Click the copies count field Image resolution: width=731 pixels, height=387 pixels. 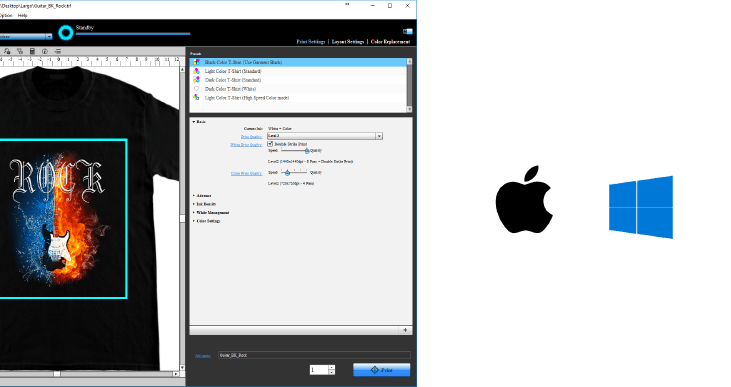319,370
